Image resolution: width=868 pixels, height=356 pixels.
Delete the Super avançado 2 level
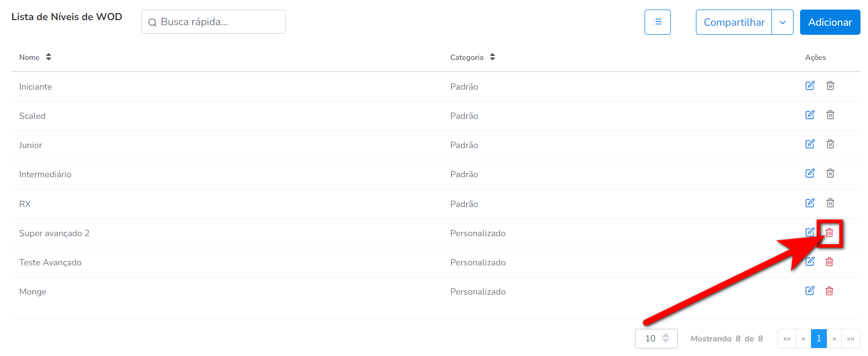[x=829, y=233]
